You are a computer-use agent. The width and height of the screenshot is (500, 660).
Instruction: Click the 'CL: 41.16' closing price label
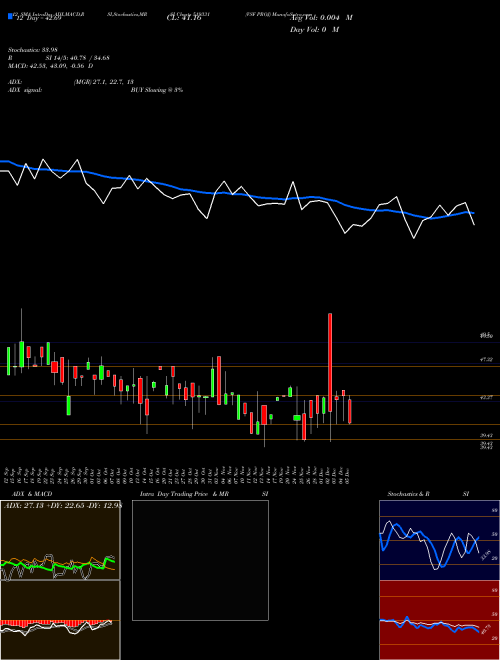tap(184, 18)
